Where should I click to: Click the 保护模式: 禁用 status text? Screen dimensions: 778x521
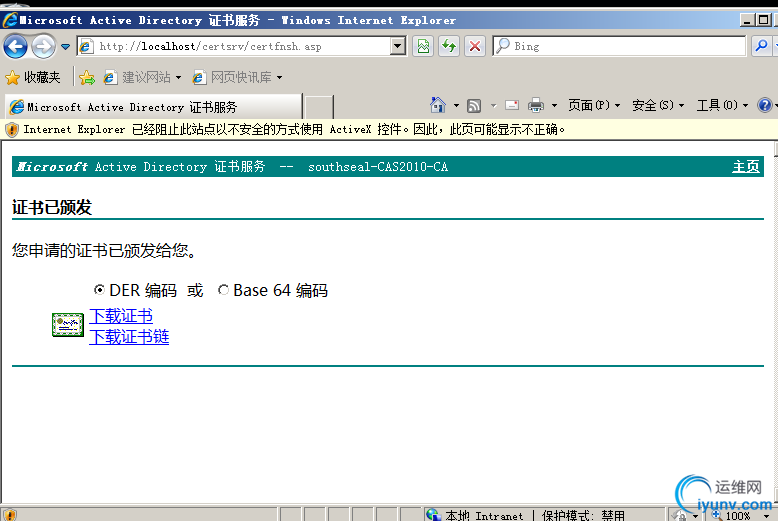click(583, 516)
